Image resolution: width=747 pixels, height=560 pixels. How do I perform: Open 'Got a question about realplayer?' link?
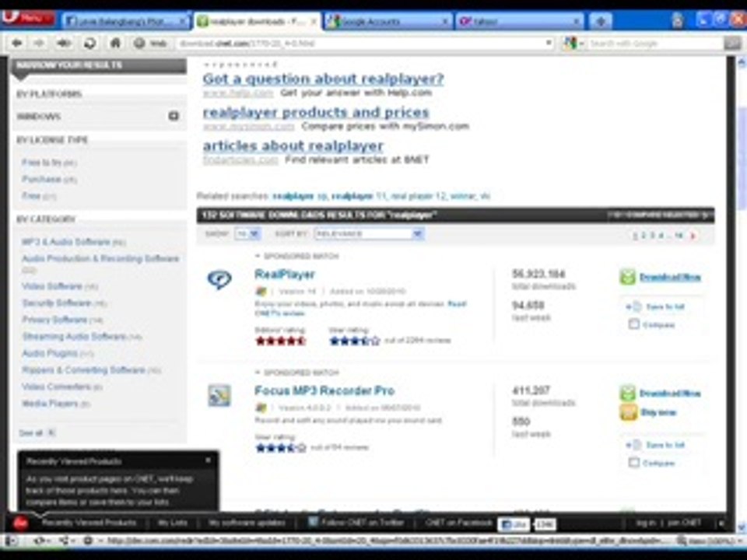323,78
